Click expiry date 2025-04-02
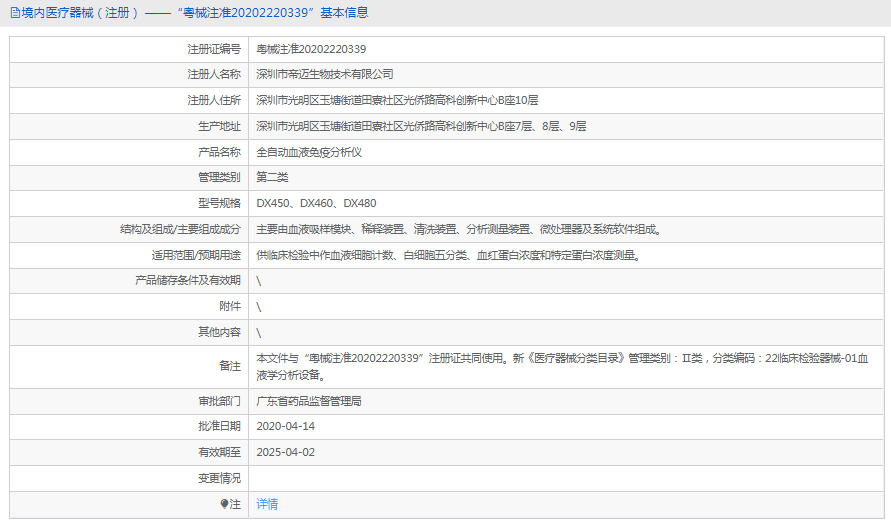The image size is (891, 528). tap(285, 452)
